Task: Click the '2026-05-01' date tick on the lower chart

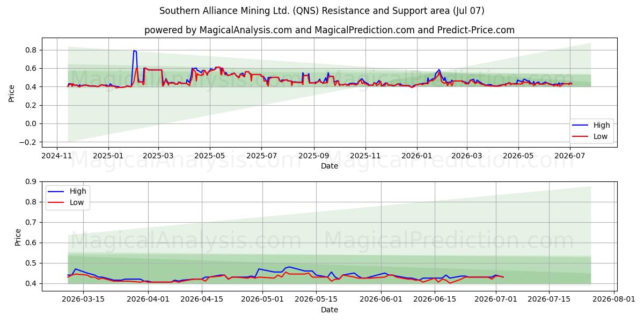Action: click(x=263, y=300)
